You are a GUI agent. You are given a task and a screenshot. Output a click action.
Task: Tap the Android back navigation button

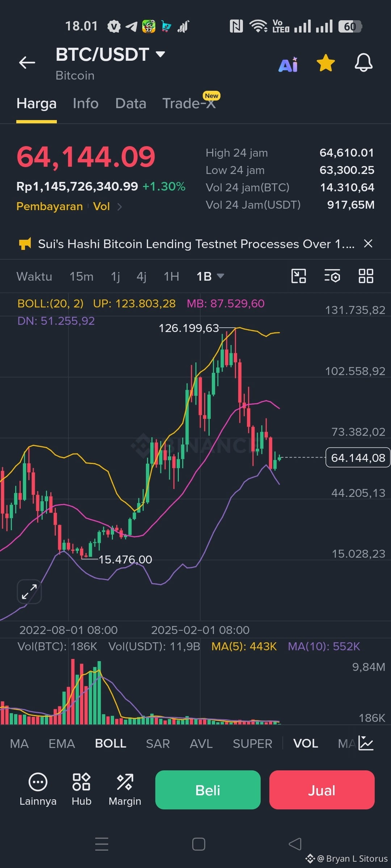pyautogui.click(x=295, y=844)
